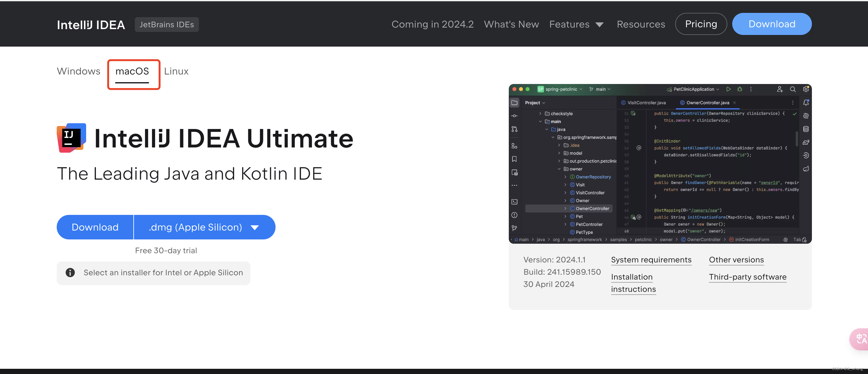
Task: Expand the Features dropdown menu
Action: [x=576, y=24]
